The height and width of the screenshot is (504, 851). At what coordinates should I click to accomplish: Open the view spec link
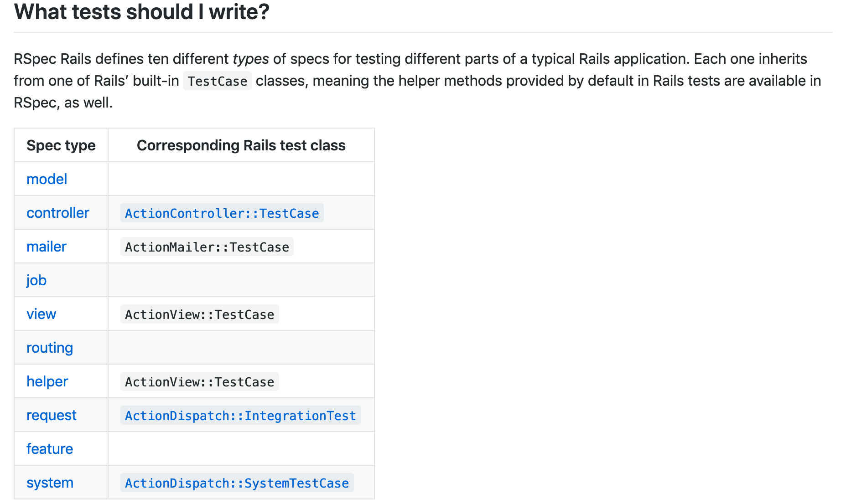coord(41,314)
